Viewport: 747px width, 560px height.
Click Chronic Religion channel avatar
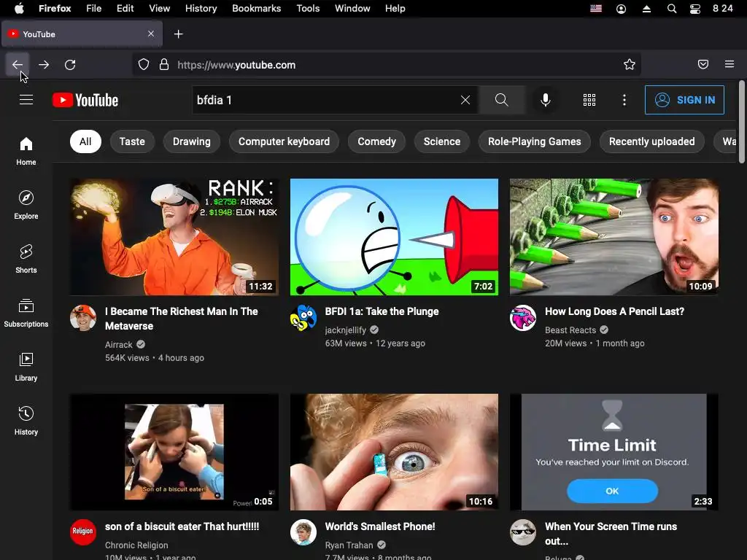[x=83, y=532]
